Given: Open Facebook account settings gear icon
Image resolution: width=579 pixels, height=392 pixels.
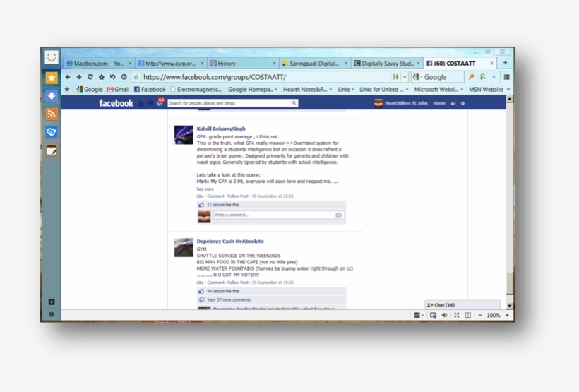Looking at the screenshot, I should tap(462, 103).
